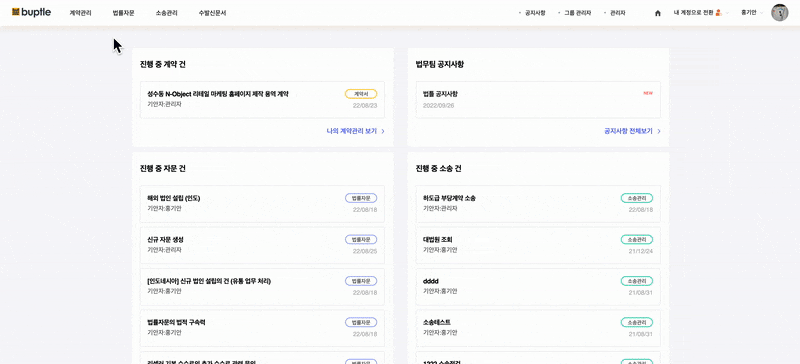Image resolution: width=800 pixels, height=364 pixels.
Task: Click the 22/08/25 date on 신규 자문 생성
Action: 365,251
